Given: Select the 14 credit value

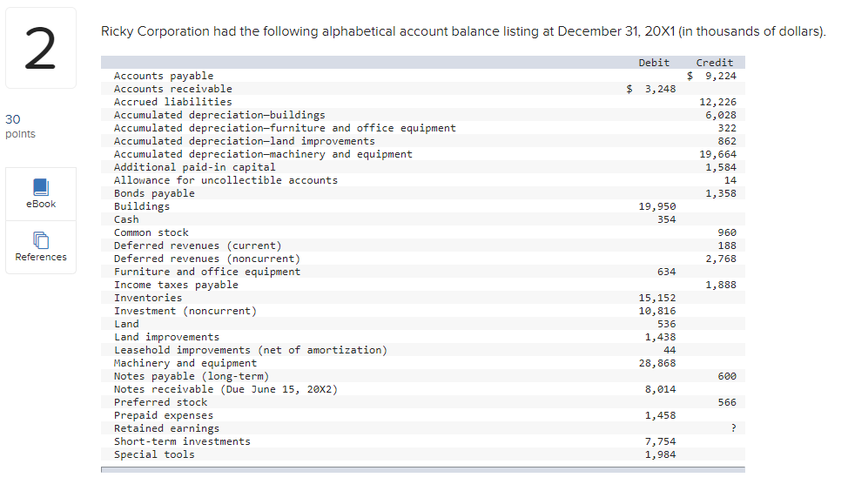Looking at the screenshot, I should [x=730, y=180].
